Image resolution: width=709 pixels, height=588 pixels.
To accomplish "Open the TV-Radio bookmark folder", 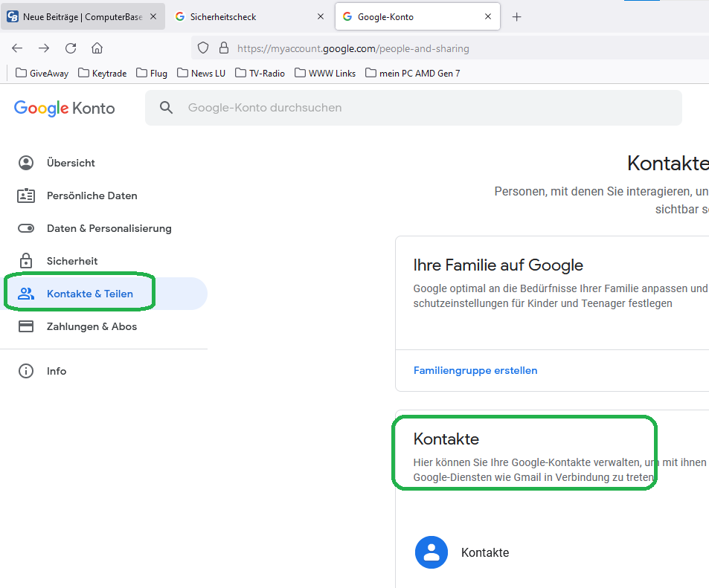I will pos(260,73).
